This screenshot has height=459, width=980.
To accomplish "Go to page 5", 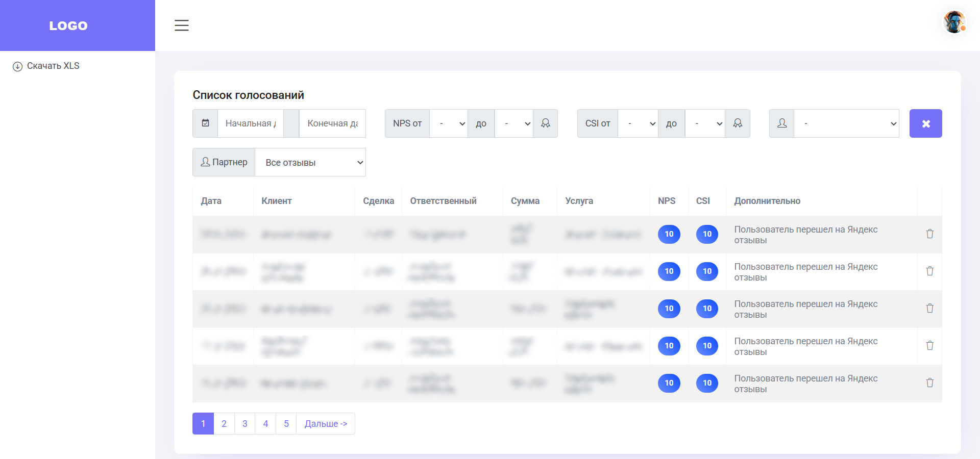I will (286, 424).
